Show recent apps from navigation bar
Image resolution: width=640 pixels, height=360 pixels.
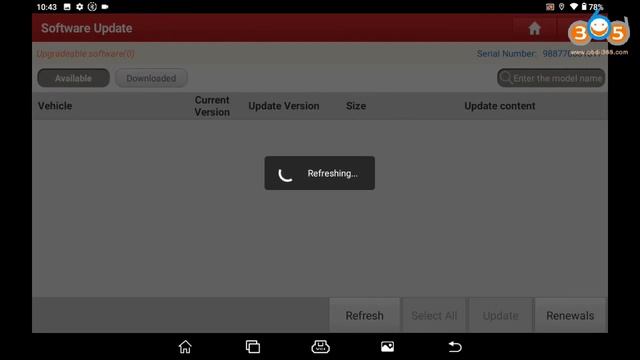pos(253,347)
